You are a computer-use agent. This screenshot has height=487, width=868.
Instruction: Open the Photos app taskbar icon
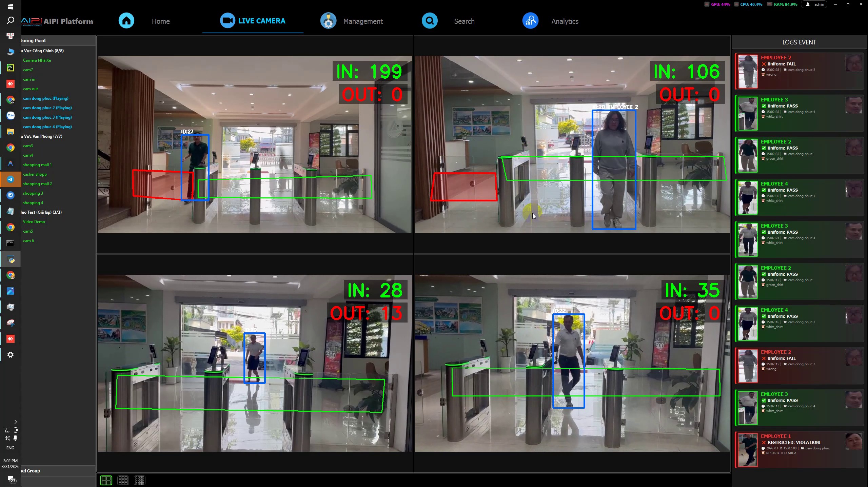click(11, 291)
